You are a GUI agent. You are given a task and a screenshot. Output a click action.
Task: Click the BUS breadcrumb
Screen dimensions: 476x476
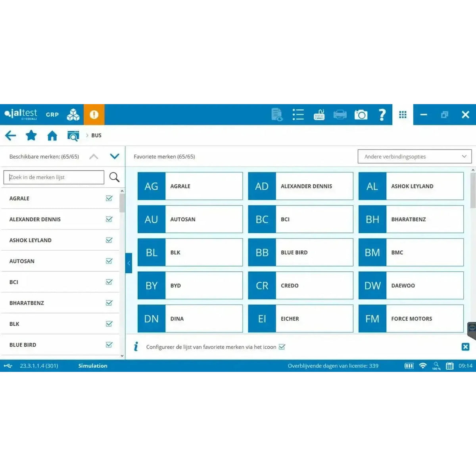click(96, 135)
